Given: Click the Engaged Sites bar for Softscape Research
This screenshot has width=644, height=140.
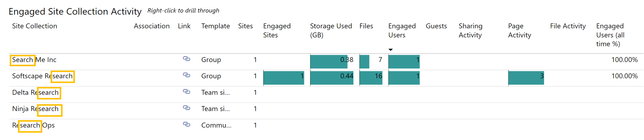Looking at the screenshot, I should click(283, 78).
